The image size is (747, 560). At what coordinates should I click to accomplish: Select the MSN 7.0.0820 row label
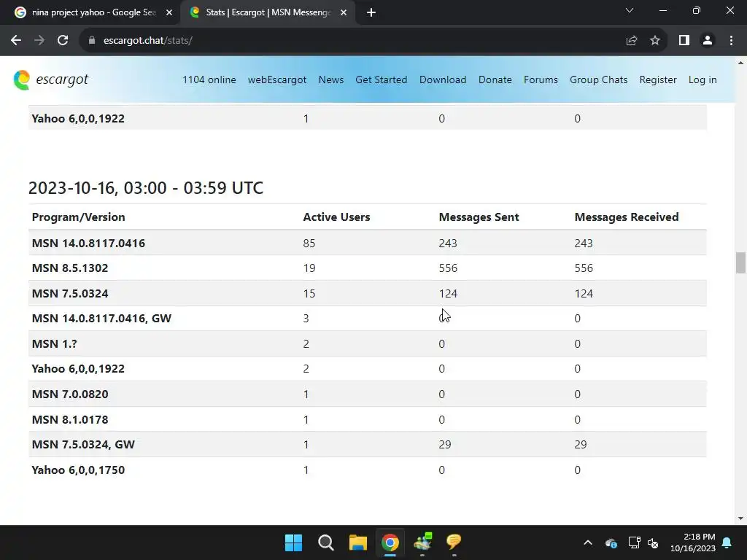[x=70, y=394]
